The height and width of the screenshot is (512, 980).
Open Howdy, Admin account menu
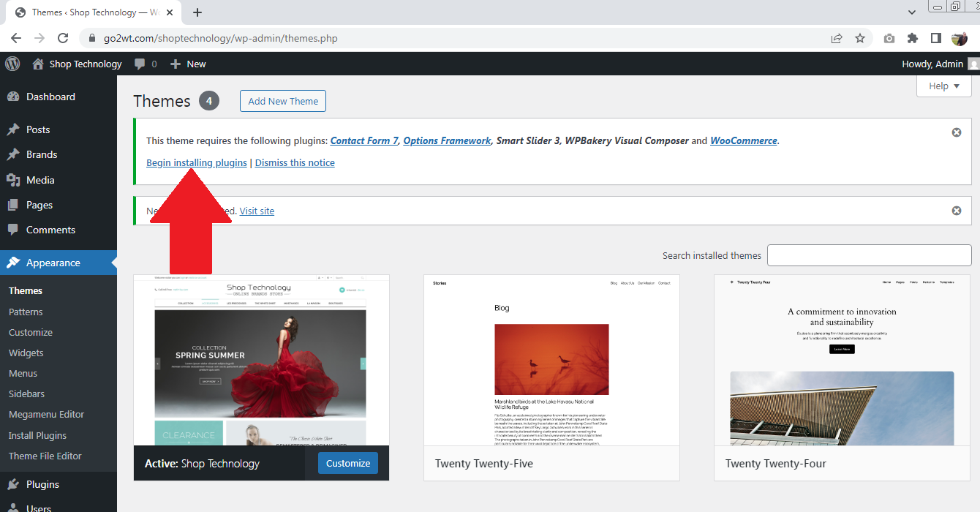(941, 64)
